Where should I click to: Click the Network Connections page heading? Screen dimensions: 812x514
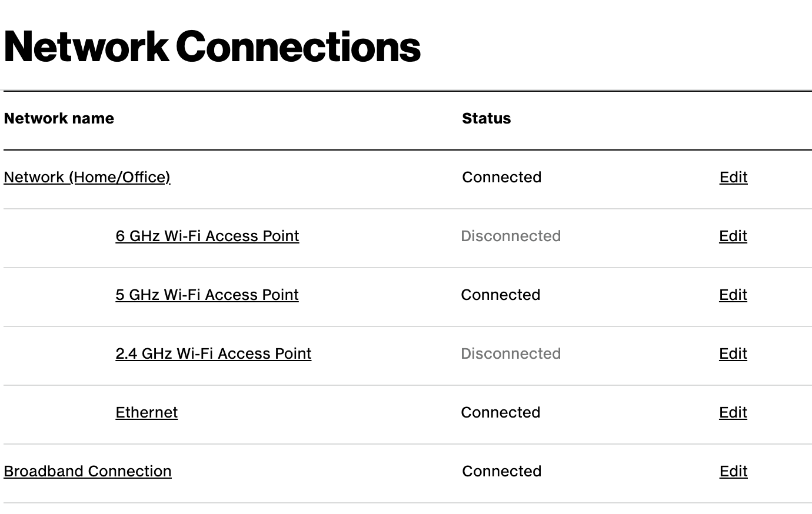coord(212,47)
